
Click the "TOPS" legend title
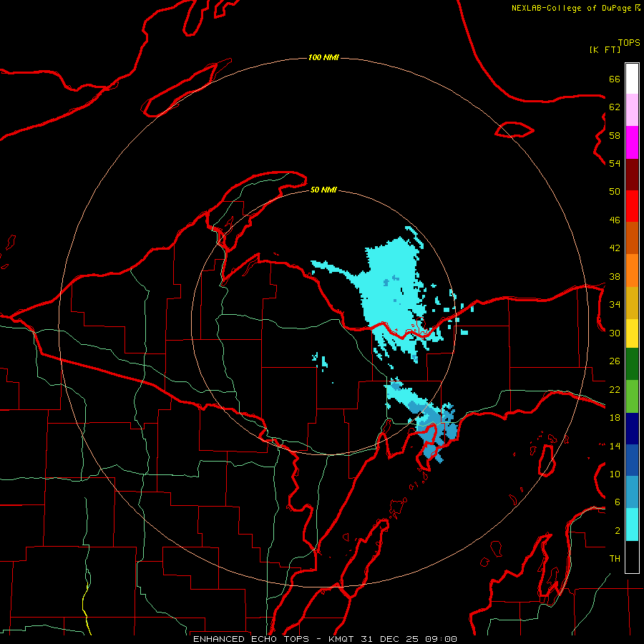[629, 42]
